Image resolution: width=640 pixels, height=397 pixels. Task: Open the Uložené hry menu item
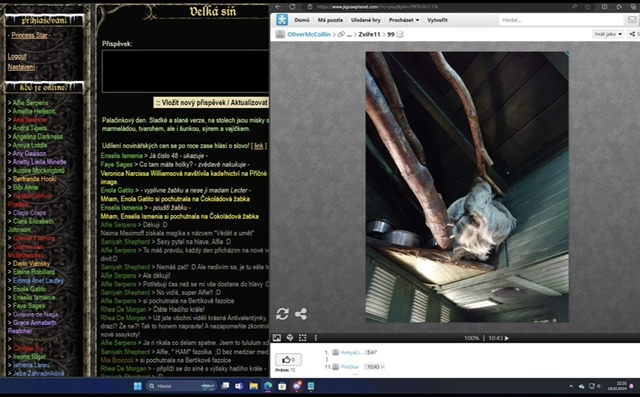pos(365,20)
